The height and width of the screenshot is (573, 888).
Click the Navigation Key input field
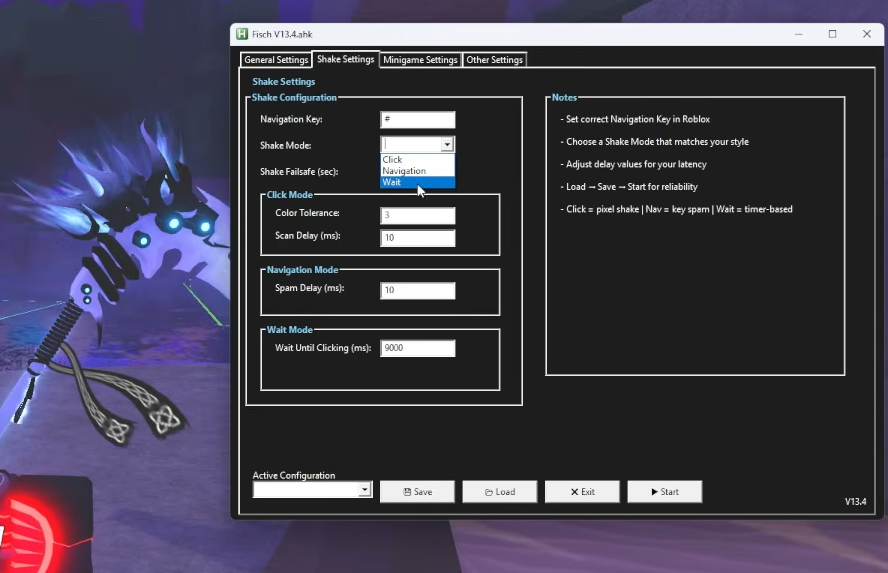pyautogui.click(x=417, y=119)
